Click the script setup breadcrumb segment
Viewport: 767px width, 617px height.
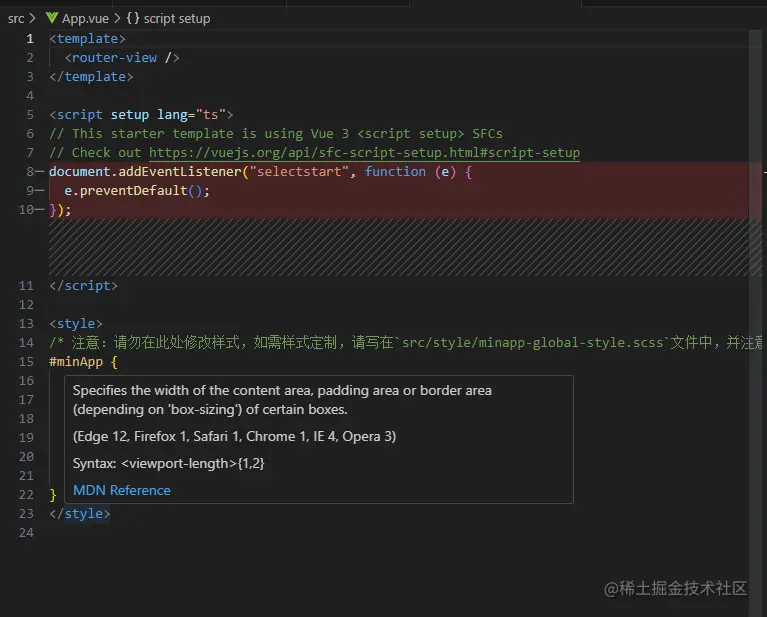(177, 19)
